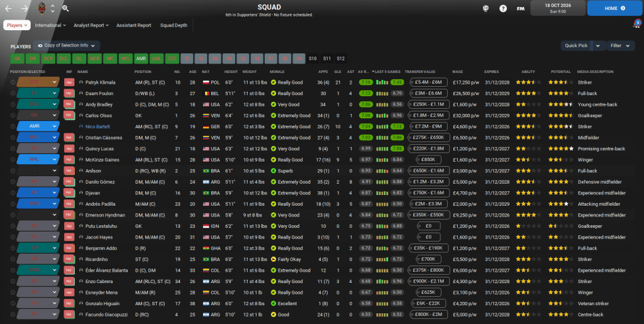Open the notifications icon below Home
644x324 pixels.
pyautogui.click(x=636, y=25)
